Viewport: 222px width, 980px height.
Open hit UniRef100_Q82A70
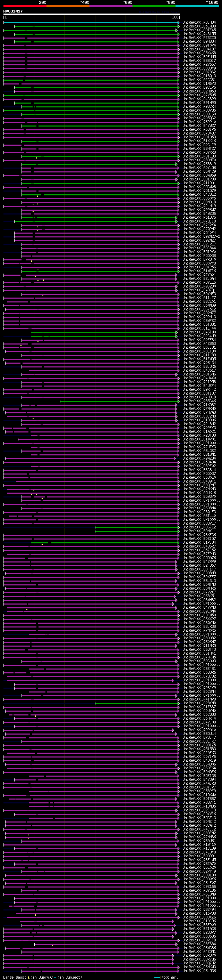click(199, 864)
